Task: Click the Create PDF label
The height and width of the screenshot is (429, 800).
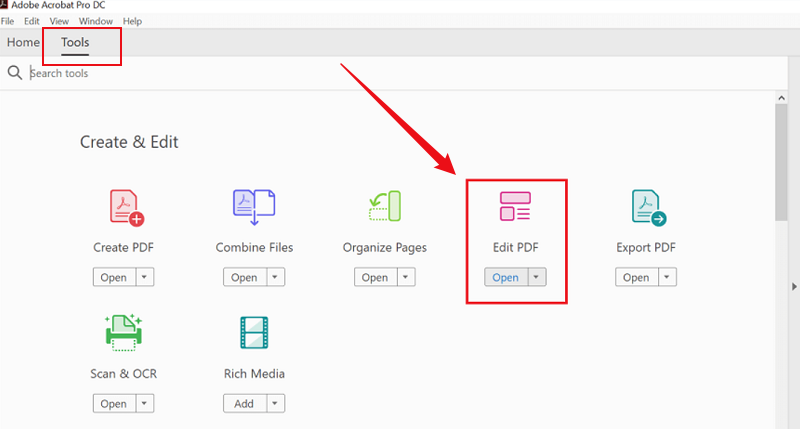Action: coord(123,247)
